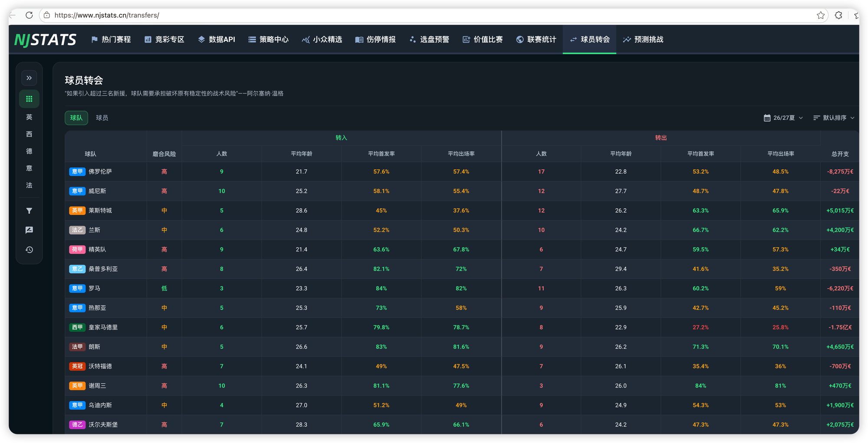Switch to the 球员 view toggle
Viewport: 868px width, 443px height.
pyautogui.click(x=102, y=118)
